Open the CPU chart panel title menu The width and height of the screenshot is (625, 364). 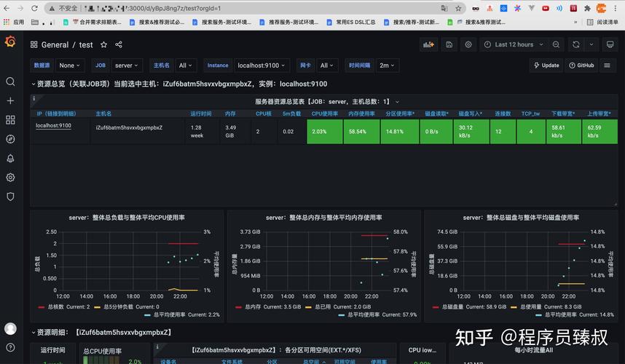point(127,218)
